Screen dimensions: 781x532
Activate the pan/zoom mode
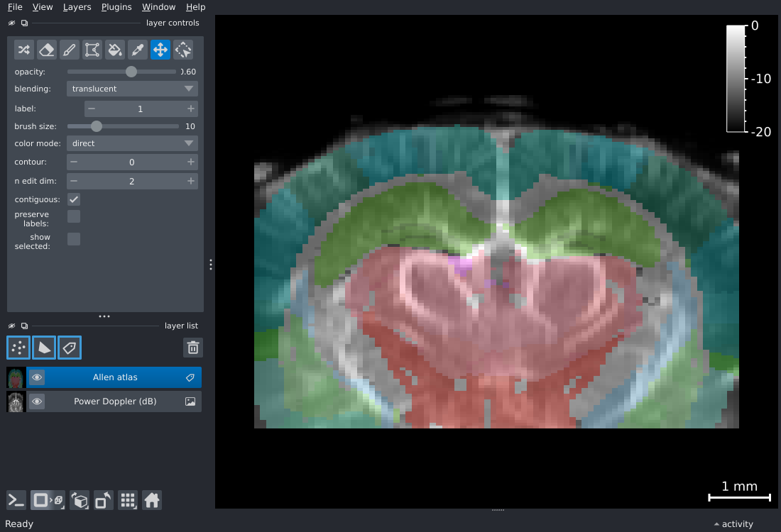point(160,50)
